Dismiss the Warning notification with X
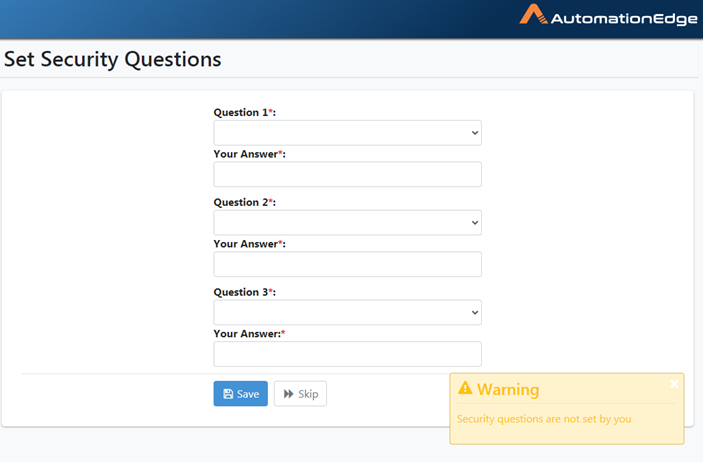 coord(674,384)
